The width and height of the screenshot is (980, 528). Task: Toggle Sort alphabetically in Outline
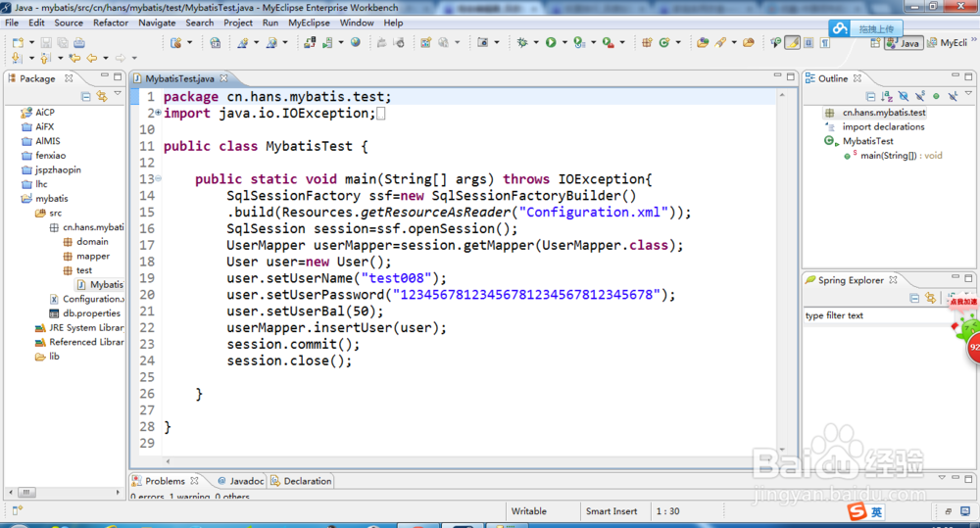887,96
